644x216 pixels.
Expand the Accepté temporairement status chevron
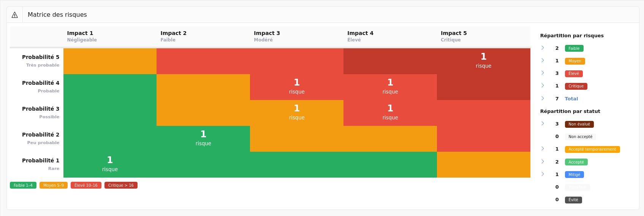[543, 149]
